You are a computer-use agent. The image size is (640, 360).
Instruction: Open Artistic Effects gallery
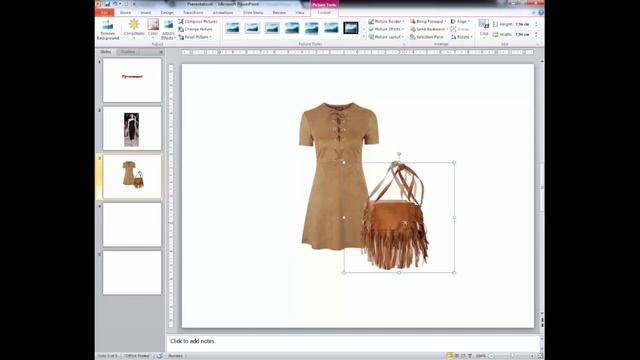(x=168, y=29)
